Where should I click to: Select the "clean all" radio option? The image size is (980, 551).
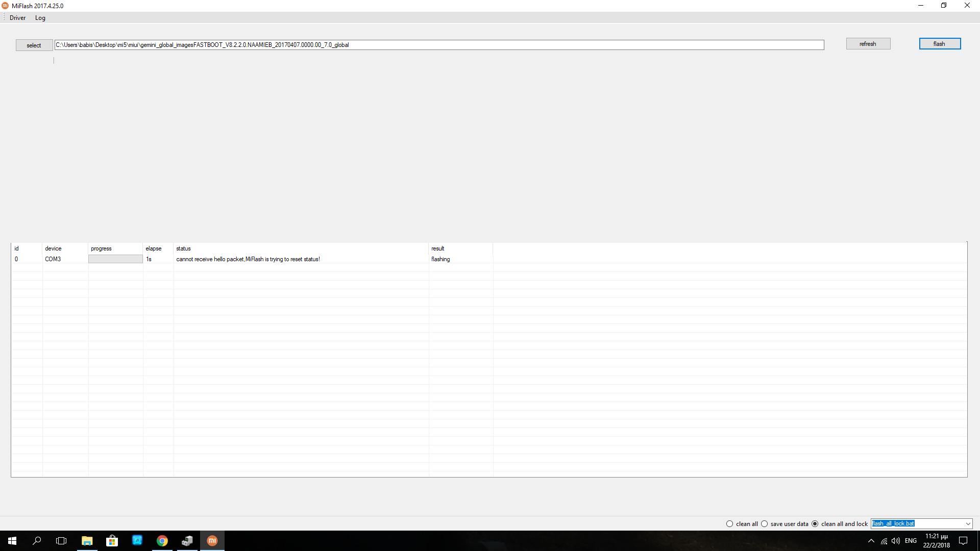click(x=730, y=524)
